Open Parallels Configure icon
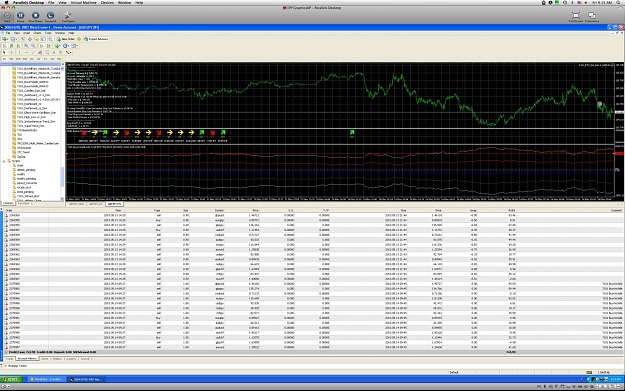 (x=68, y=16)
